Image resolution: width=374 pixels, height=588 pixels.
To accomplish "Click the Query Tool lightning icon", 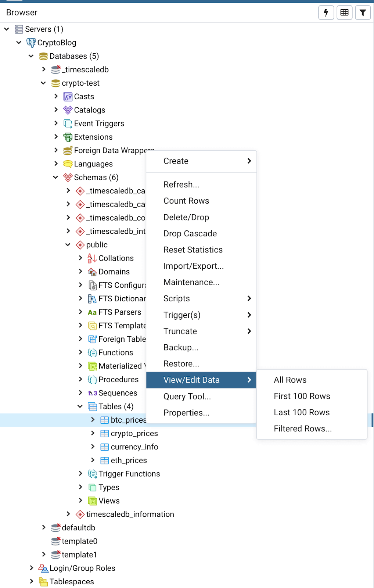I will point(326,13).
